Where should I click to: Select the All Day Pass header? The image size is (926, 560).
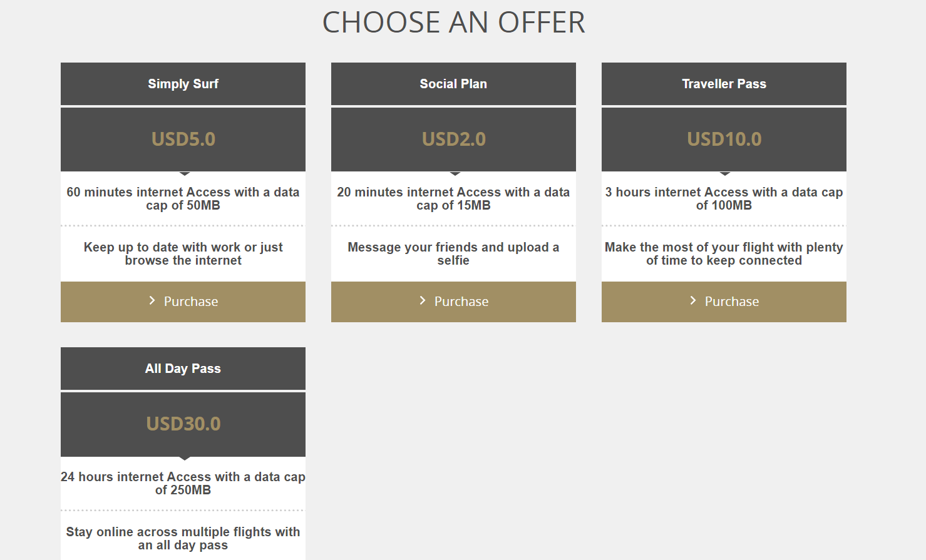click(x=183, y=369)
